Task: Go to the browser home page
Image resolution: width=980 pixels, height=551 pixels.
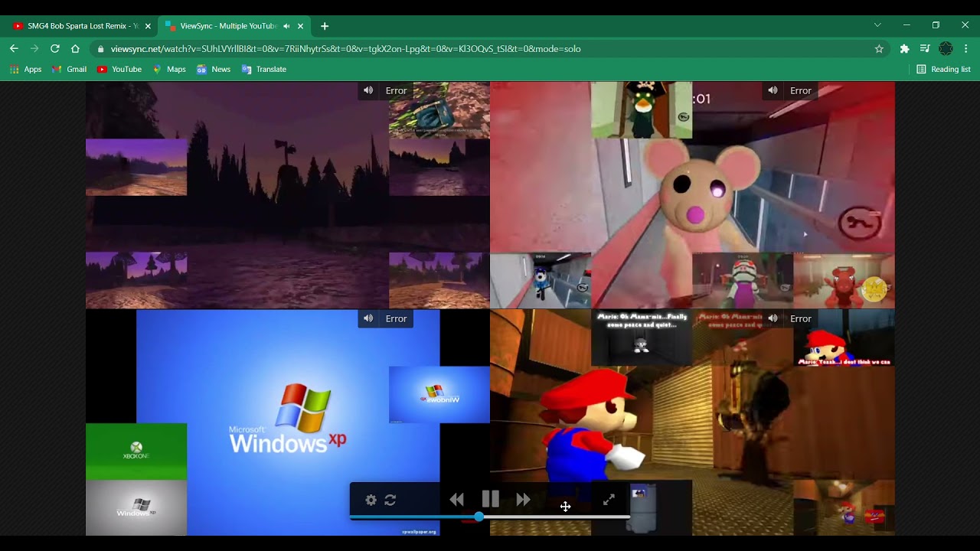Action: pos(75,48)
